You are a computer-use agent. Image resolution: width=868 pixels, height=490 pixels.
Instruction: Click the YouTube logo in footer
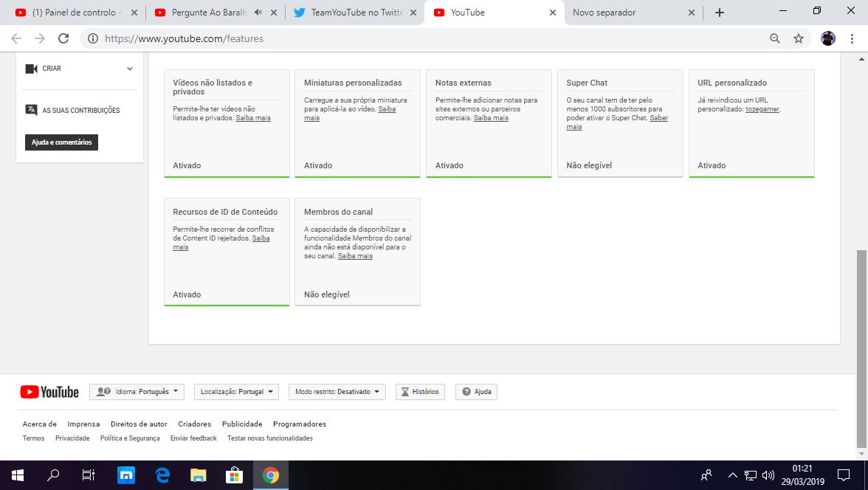coord(50,392)
